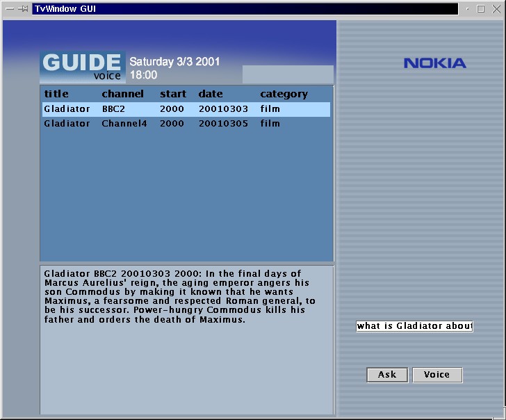Click the Ask button
This screenshot has height=420, width=506.
click(x=387, y=375)
